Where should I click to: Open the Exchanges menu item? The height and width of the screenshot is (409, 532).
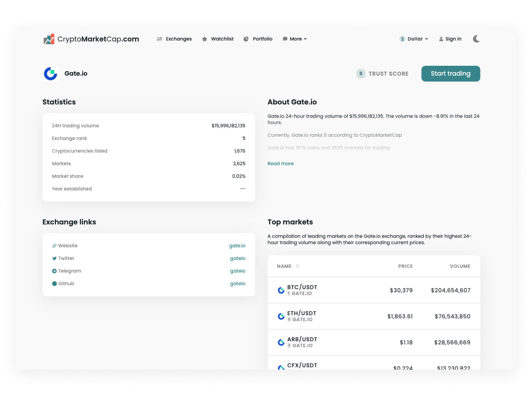pyautogui.click(x=179, y=39)
